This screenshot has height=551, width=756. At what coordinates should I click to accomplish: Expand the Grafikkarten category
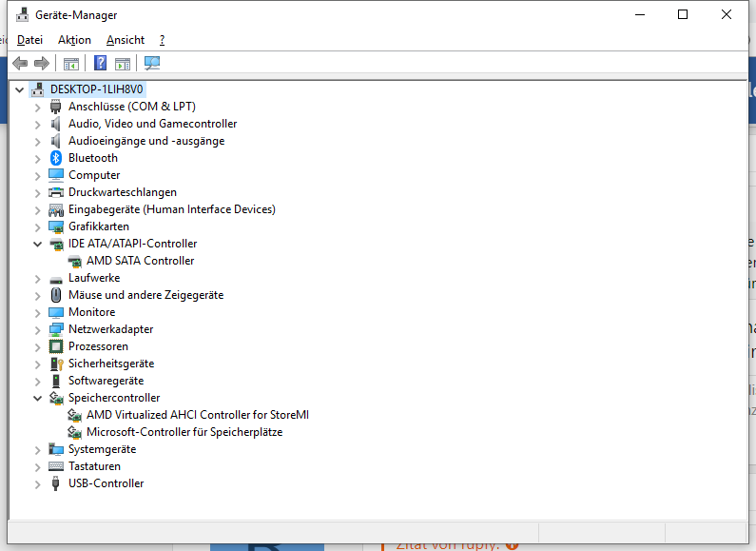38,227
